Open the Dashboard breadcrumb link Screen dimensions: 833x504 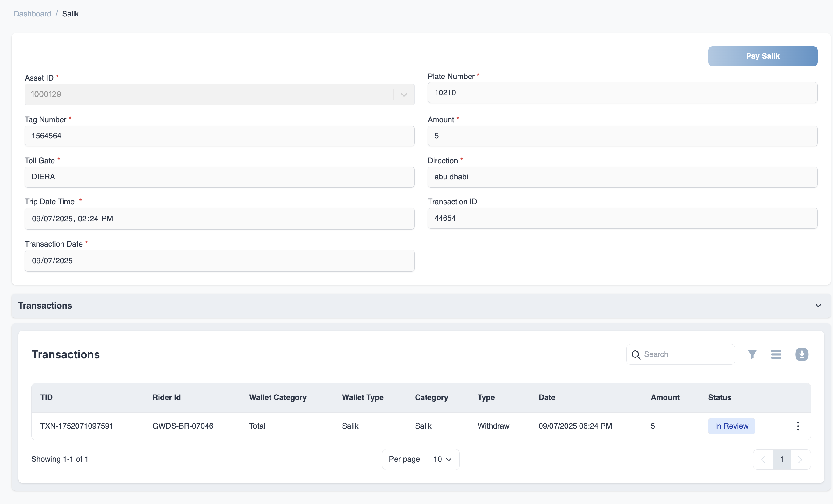pos(33,13)
